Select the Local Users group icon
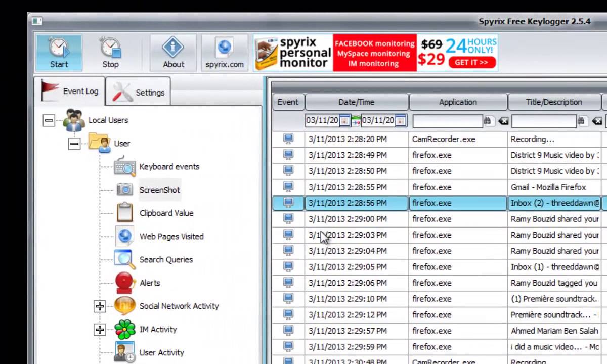607x364 pixels. point(74,120)
